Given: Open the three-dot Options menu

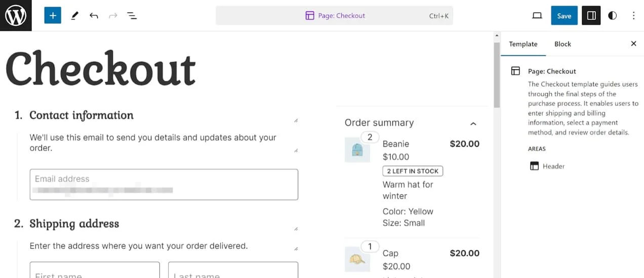Looking at the screenshot, I should tap(633, 16).
